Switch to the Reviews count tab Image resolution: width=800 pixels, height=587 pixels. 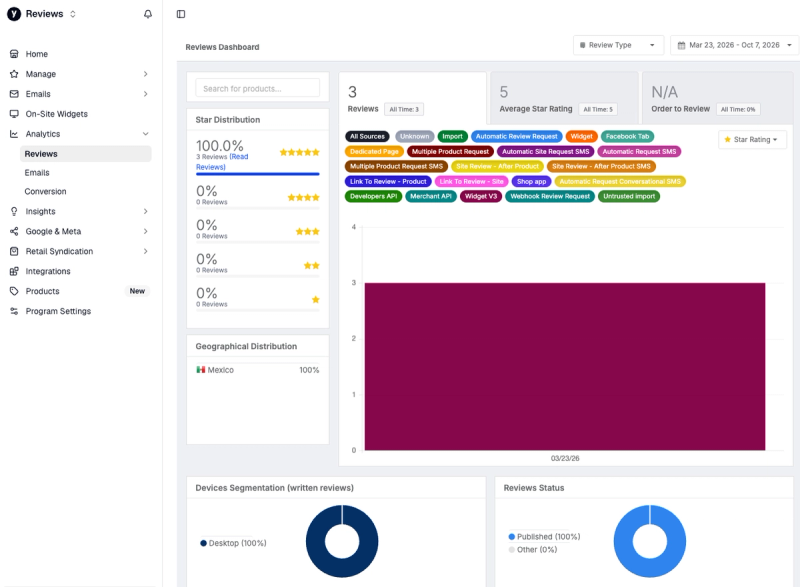coord(413,98)
